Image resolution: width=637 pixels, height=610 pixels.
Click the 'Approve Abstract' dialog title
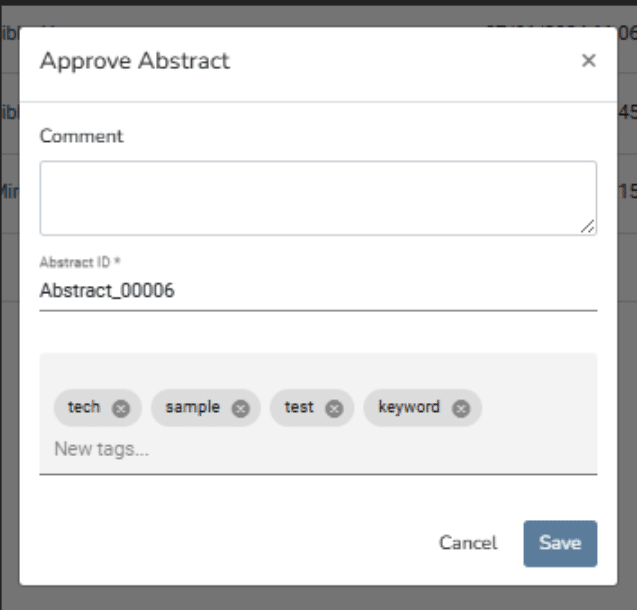coord(135,61)
